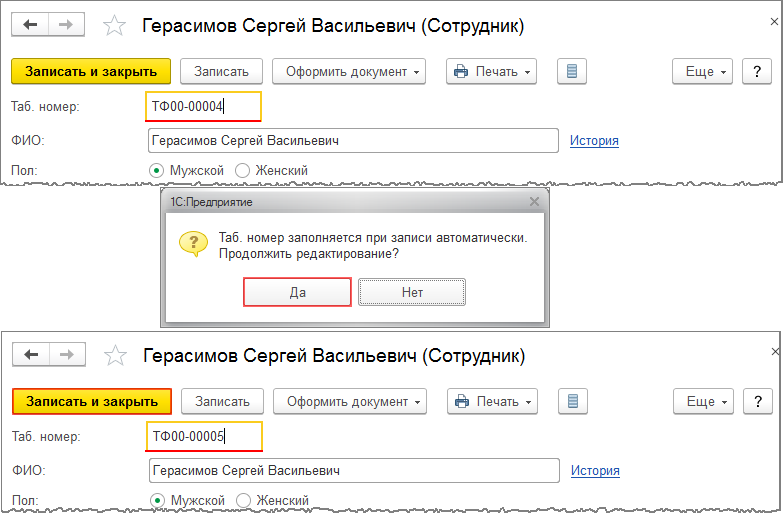Expand Печать dropdown in top toolbar
The width and height of the screenshot is (783, 516).
[x=491, y=71]
